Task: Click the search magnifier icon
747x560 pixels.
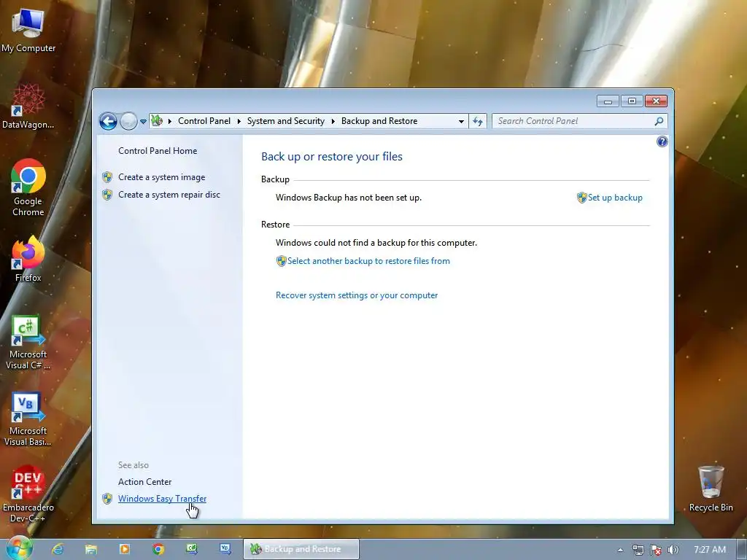Action: click(659, 122)
